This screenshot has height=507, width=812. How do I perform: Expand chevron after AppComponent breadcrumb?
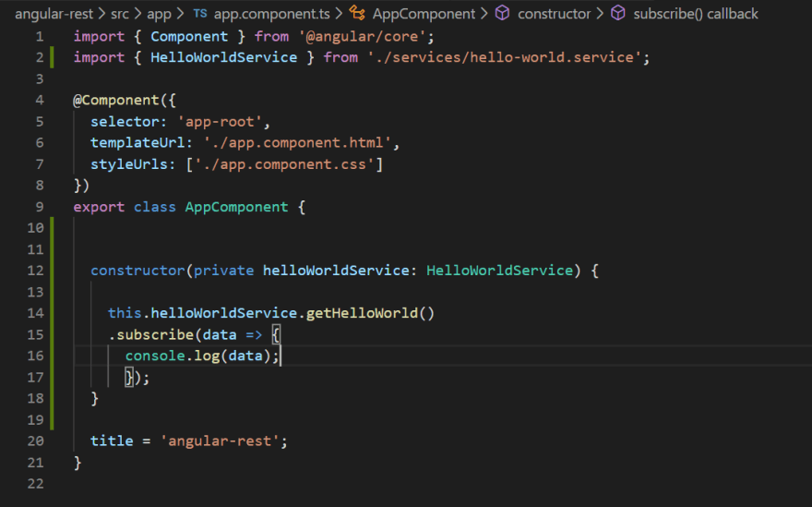(484, 14)
